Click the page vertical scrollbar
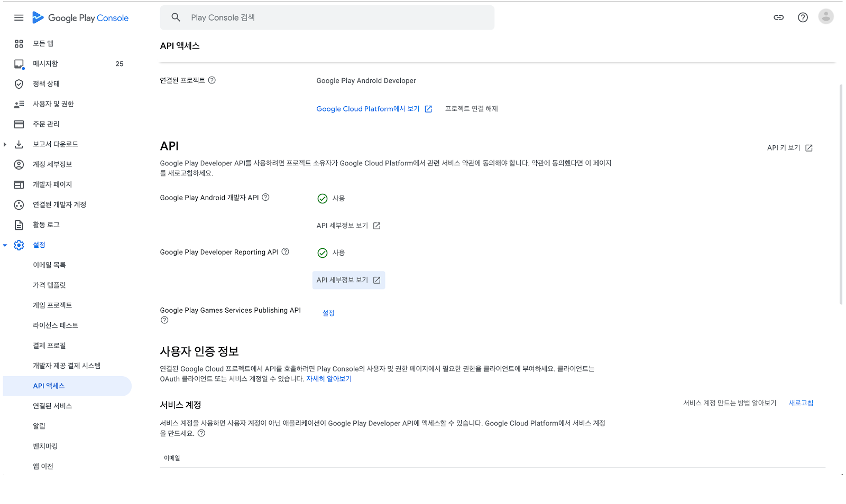846x504 pixels. [x=841, y=194]
